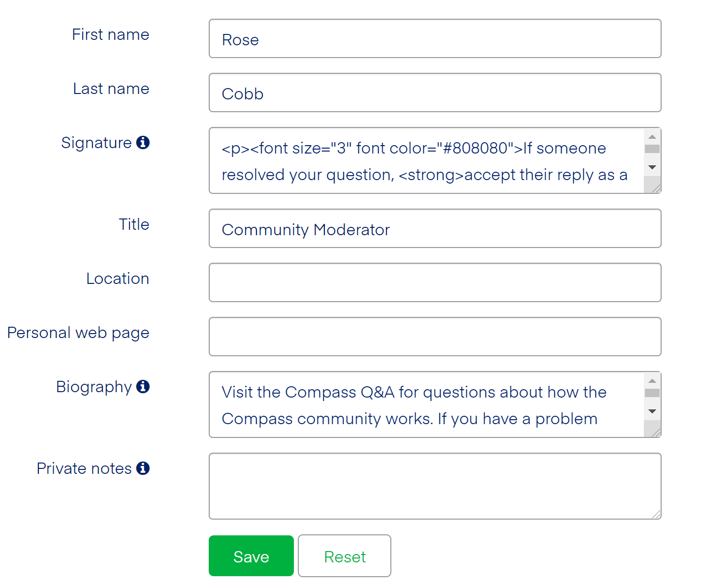Select the Title field showing Community Moderator
The width and height of the screenshot is (701, 588).
pyautogui.click(x=433, y=228)
